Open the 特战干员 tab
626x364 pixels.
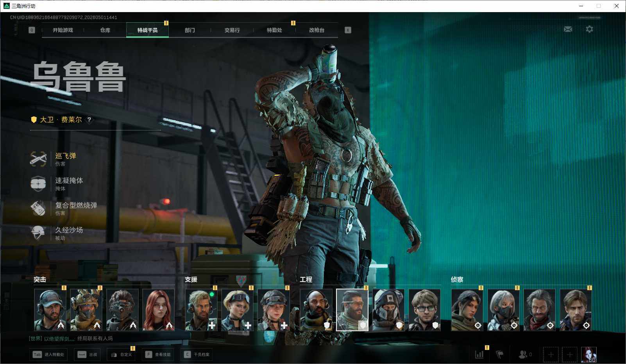click(x=147, y=30)
